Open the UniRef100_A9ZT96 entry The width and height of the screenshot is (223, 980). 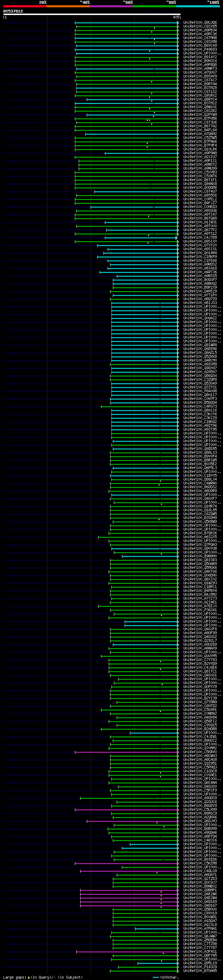(x=200, y=425)
